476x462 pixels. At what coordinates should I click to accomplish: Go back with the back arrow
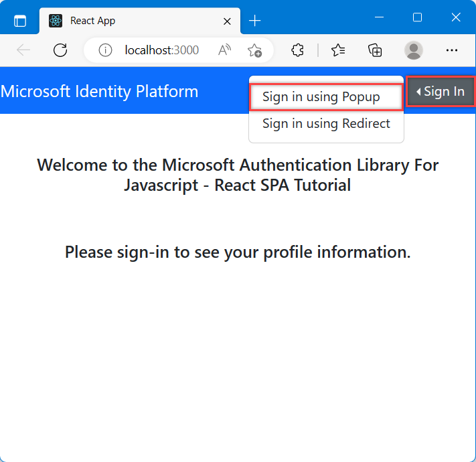[23, 50]
